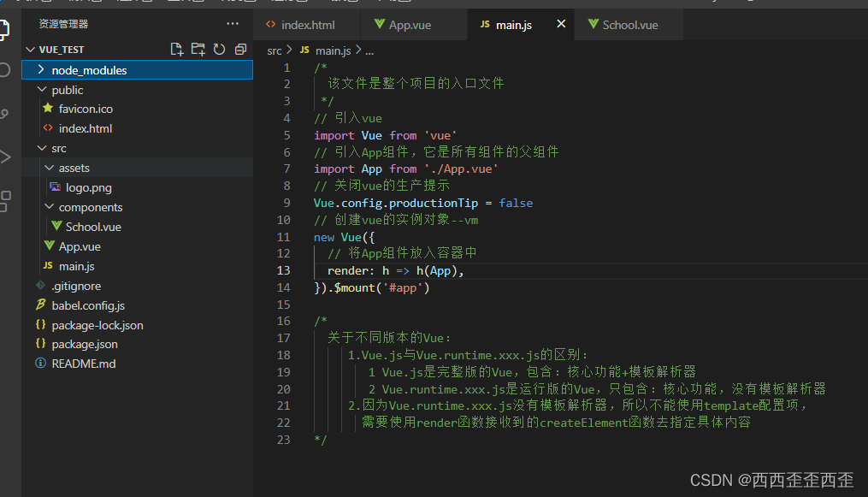Open package.json from the file tree
The image size is (868, 497).
pos(84,344)
